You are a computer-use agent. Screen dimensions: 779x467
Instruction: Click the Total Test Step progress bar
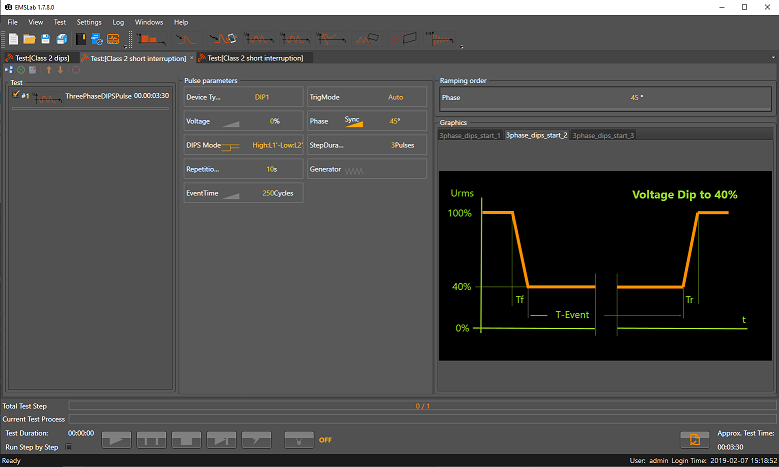tap(422, 406)
